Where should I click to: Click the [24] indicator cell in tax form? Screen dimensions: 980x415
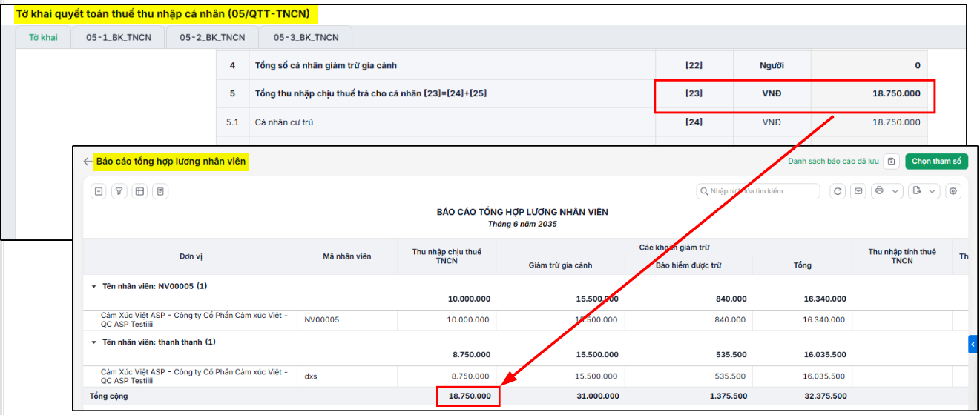coord(694,122)
